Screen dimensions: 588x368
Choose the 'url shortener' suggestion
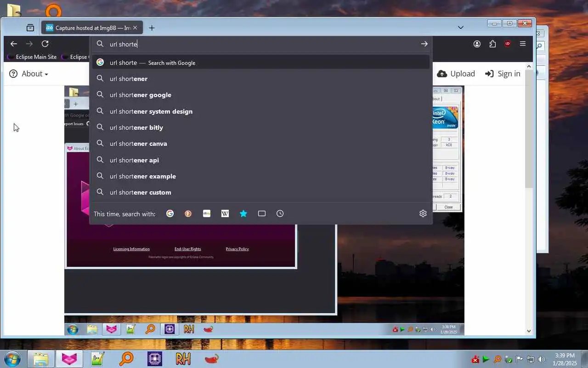click(261, 79)
